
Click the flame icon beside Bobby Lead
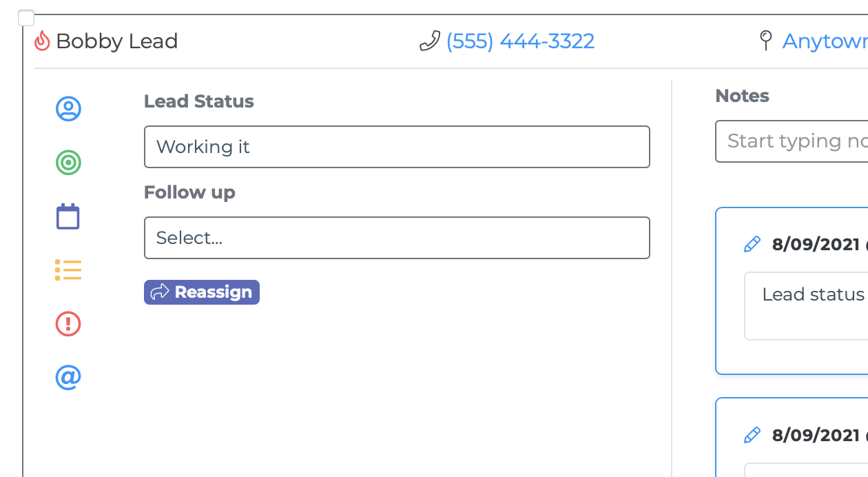(42, 41)
